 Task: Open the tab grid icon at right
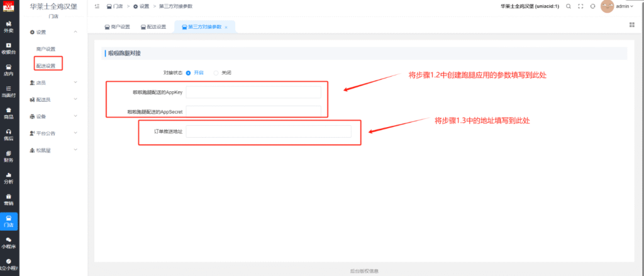631,25
